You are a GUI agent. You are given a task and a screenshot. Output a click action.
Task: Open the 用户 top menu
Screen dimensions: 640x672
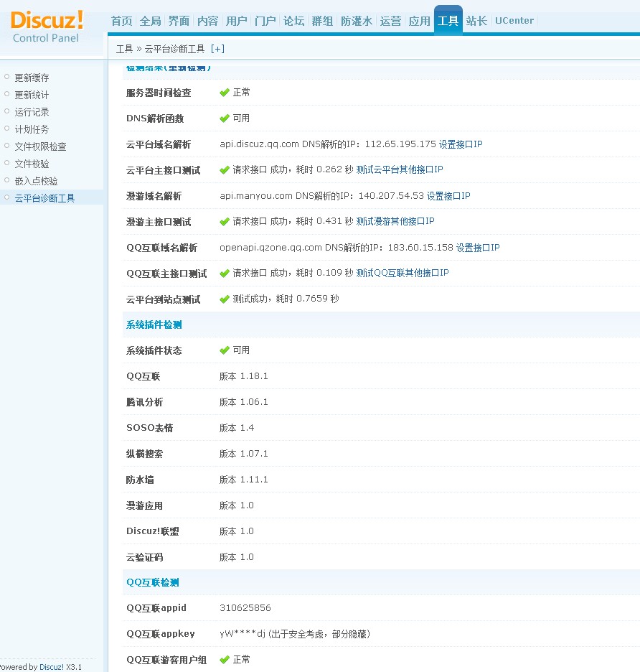[237, 21]
